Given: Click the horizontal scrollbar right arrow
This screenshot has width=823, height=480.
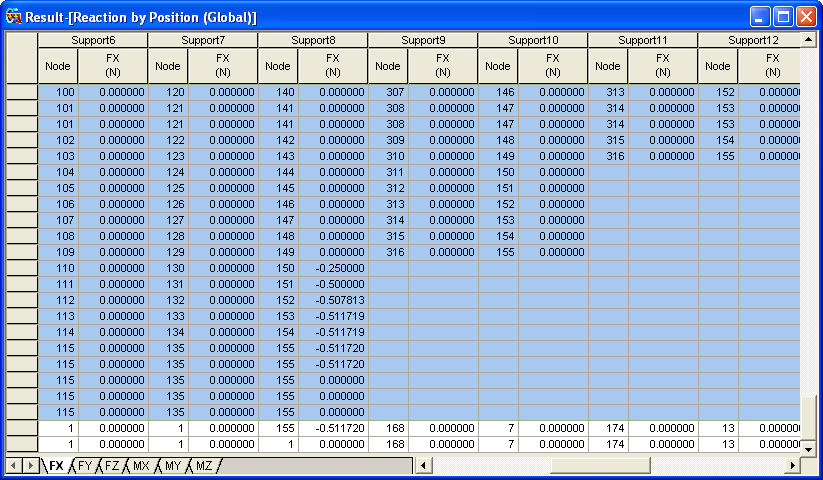Looking at the screenshot, I should point(793,466).
